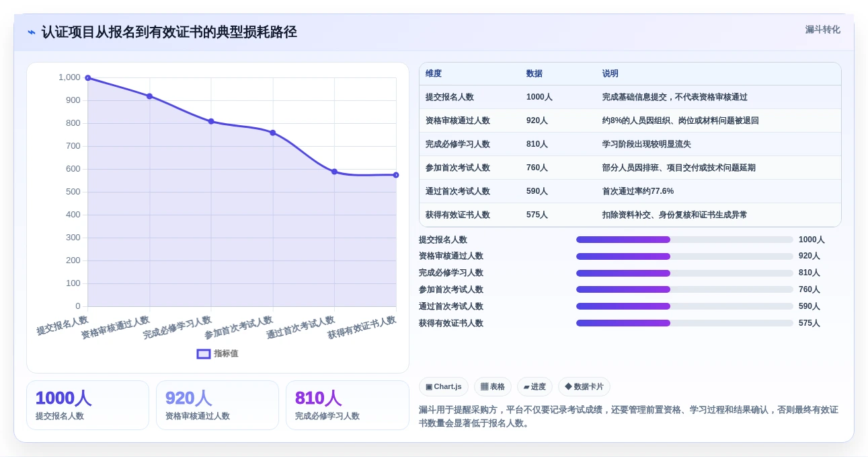
Task: Click the 表格 tag chip
Action: [x=493, y=387]
